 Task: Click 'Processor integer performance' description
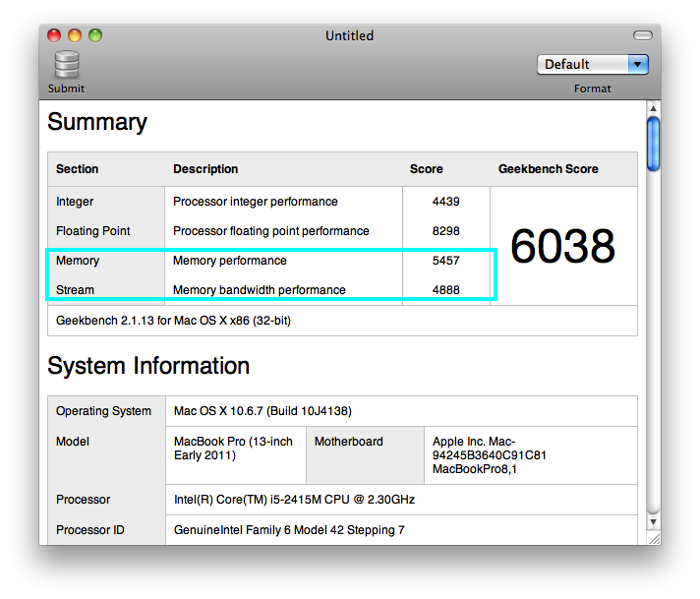[256, 202]
